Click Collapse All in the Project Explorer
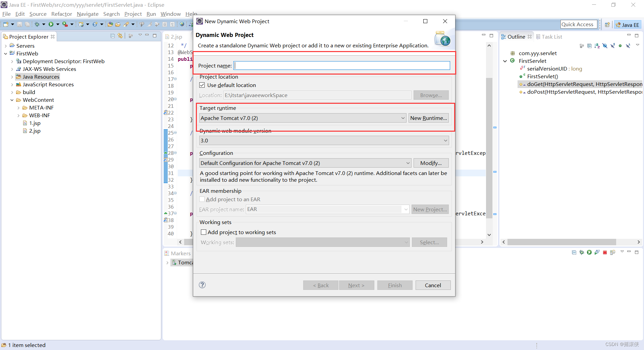The height and width of the screenshot is (350, 644). 113,36
